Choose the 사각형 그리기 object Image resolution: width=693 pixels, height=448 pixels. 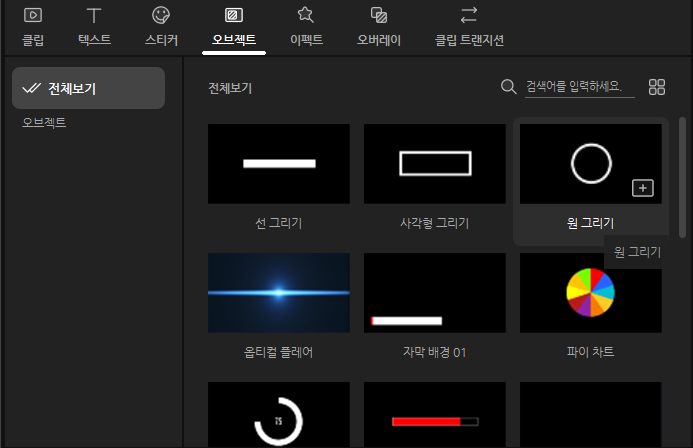[435, 163]
